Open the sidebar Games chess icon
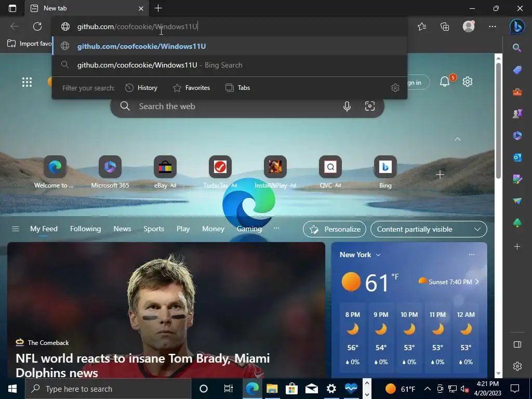 pyautogui.click(x=517, y=114)
